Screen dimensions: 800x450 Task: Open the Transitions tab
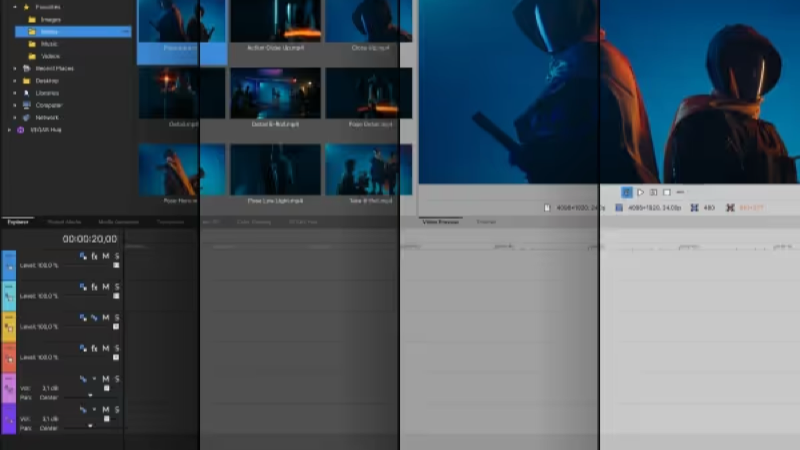[x=170, y=222]
